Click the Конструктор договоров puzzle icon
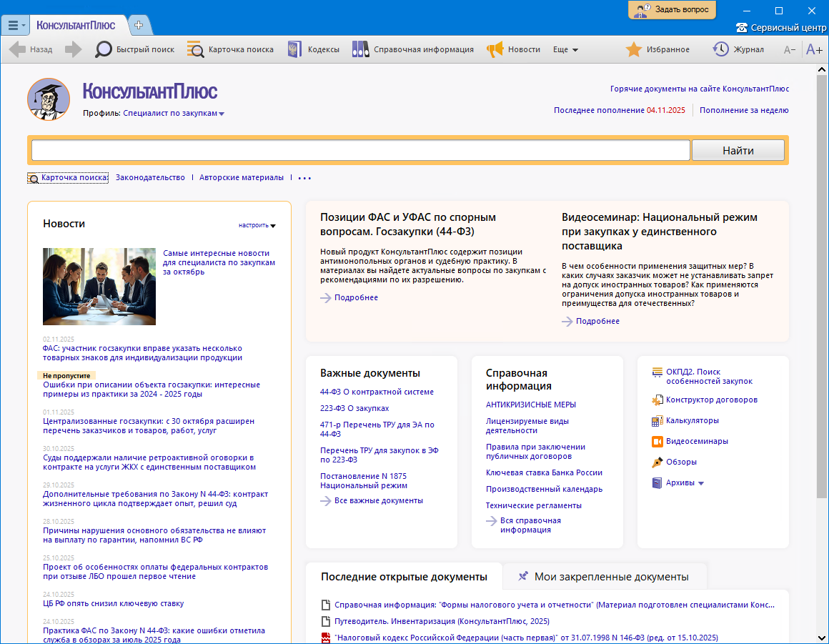829x644 pixels. (x=657, y=400)
